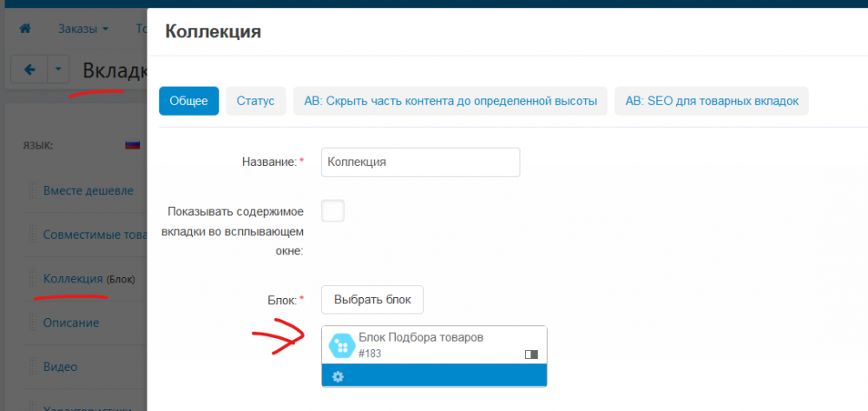This screenshot has width=868, height=411.
Task: Open the Вместе дешевле link
Action: (89, 190)
